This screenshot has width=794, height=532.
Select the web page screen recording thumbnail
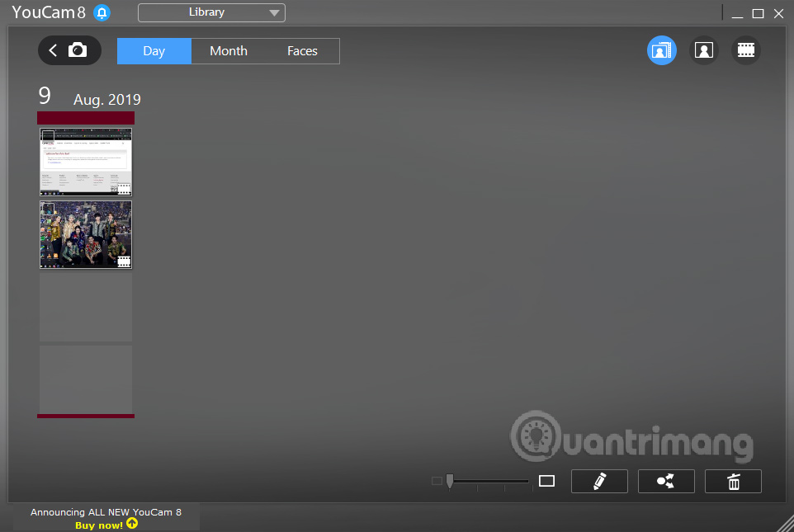coord(86,162)
